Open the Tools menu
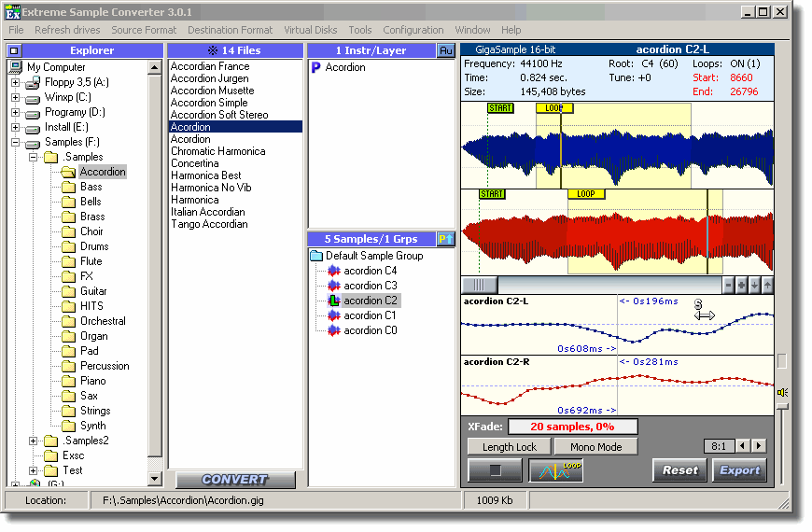 click(x=360, y=30)
